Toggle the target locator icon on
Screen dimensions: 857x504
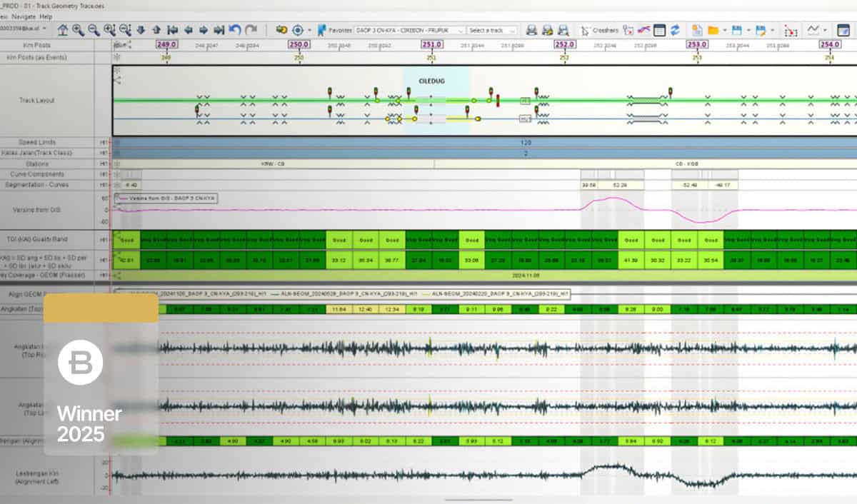pyautogui.click(x=298, y=29)
